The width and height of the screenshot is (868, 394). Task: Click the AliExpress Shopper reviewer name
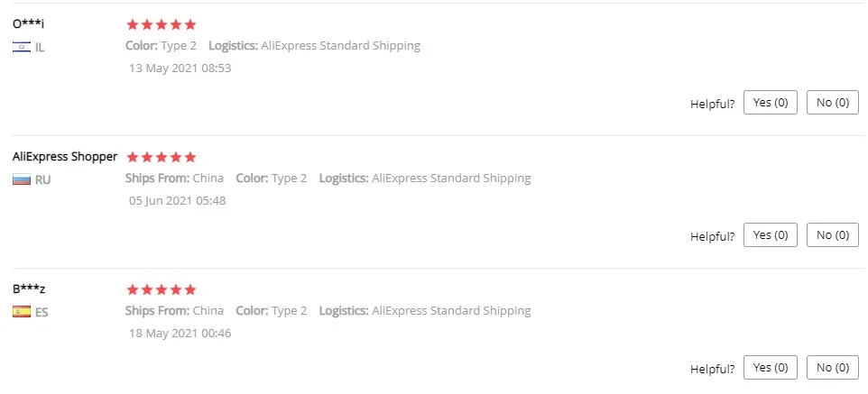tap(65, 156)
